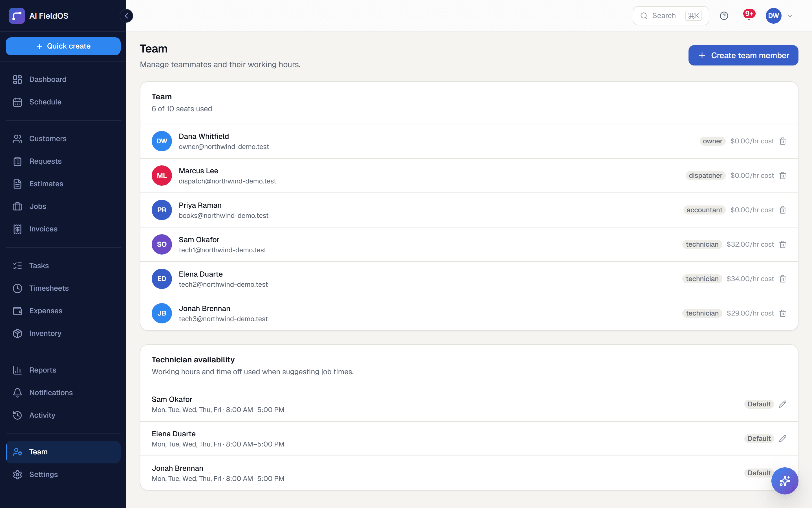
Task: Delete Elena Duarte with trash icon
Action: pos(782,279)
